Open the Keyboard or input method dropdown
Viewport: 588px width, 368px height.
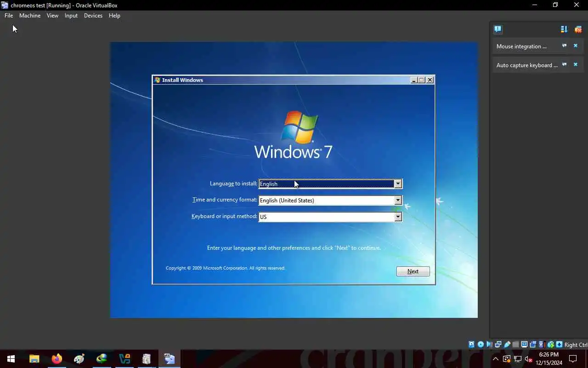click(330, 217)
